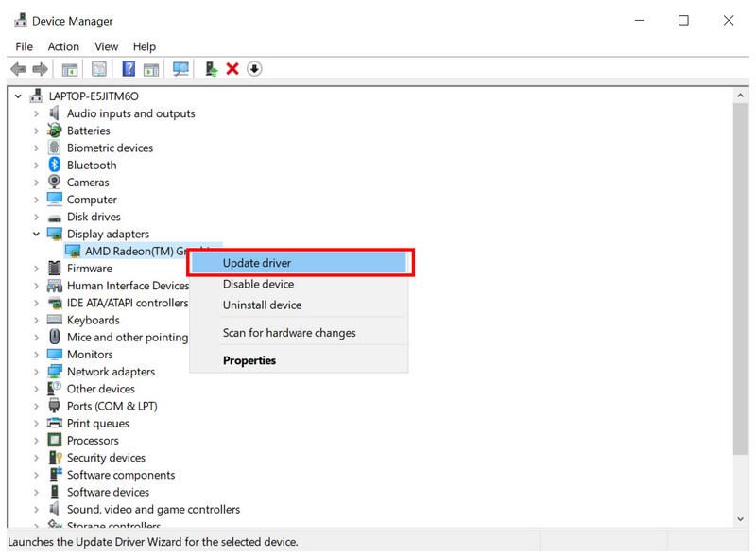
Task: Expand the Sound, video and game controllers
Action: point(36,509)
